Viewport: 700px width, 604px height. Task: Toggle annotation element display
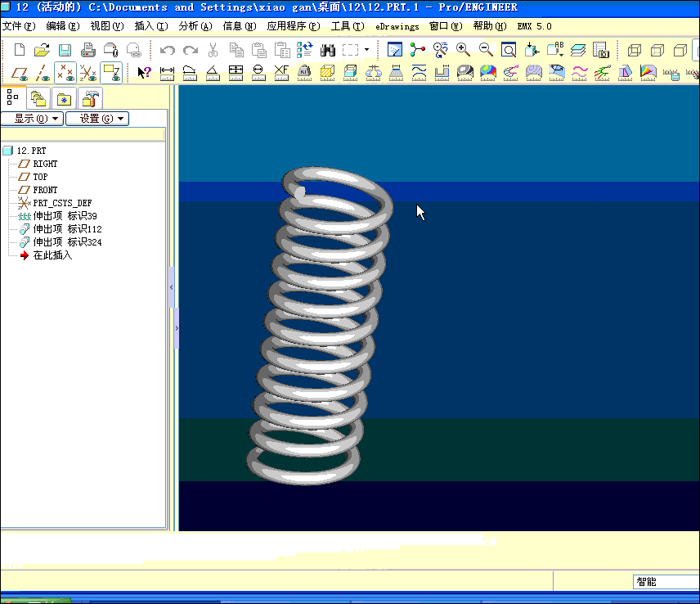111,73
